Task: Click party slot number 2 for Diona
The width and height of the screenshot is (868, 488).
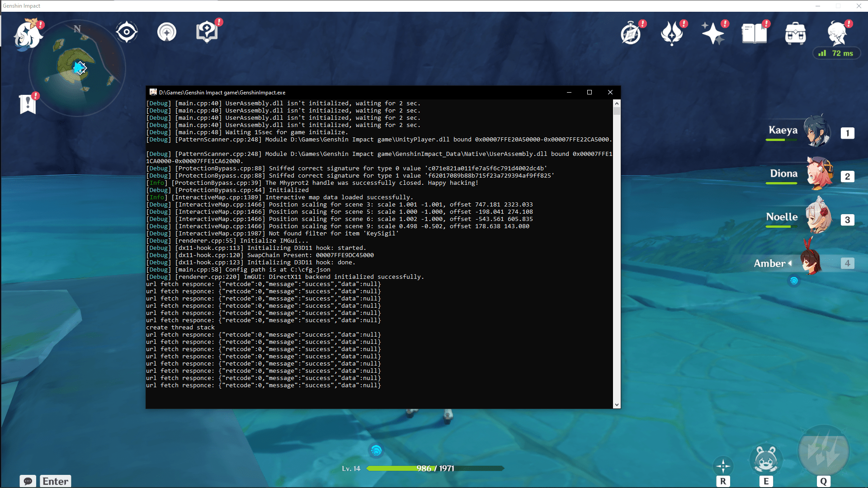Action: pos(848,177)
